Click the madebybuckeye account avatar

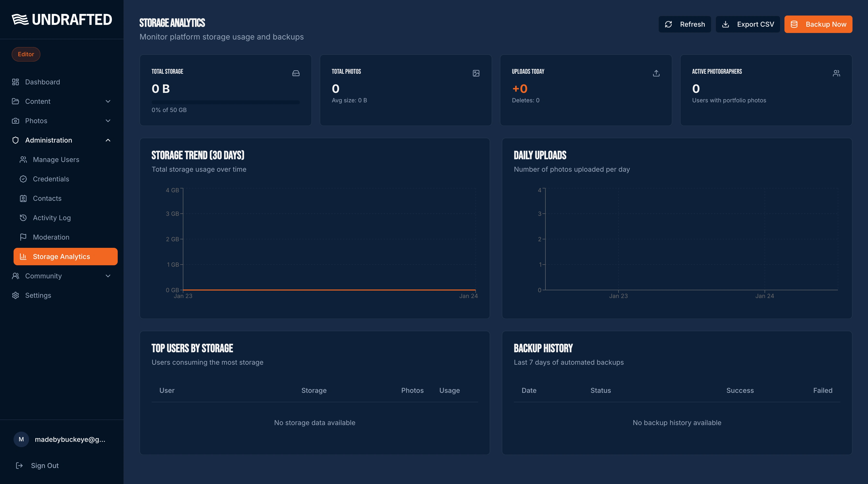coord(21,439)
